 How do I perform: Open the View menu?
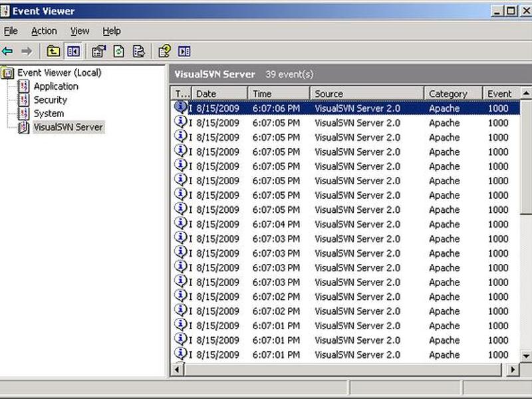(80, 31)
